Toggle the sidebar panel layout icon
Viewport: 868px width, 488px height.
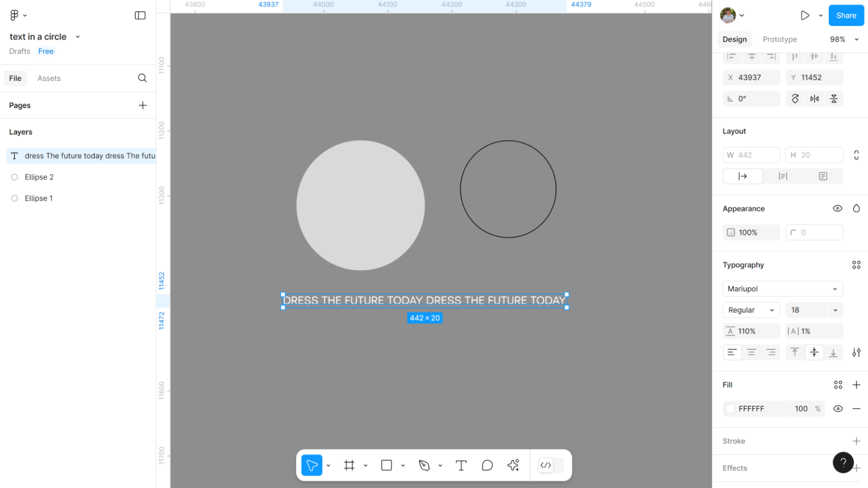[140, 16]
